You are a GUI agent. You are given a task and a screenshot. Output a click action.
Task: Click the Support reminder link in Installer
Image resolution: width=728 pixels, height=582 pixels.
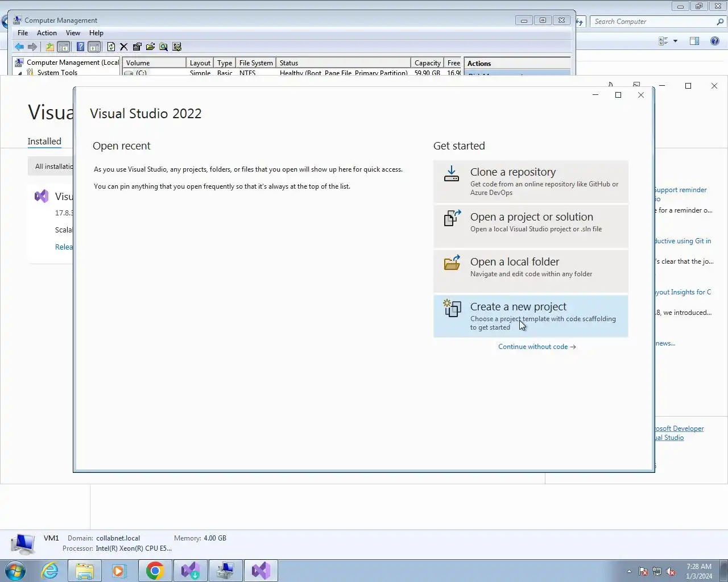pyautogui.click(x=680, y=190)
